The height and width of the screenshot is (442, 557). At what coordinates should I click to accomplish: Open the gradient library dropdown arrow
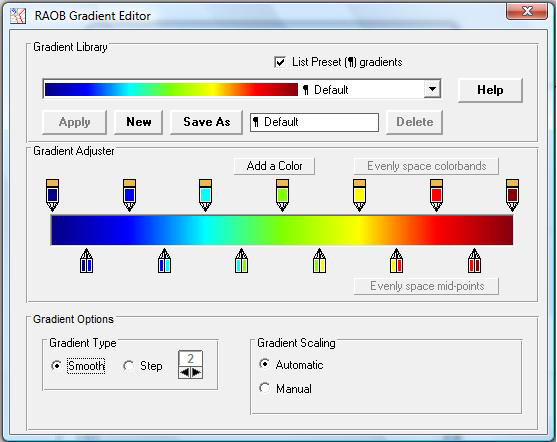click(432, 89)
